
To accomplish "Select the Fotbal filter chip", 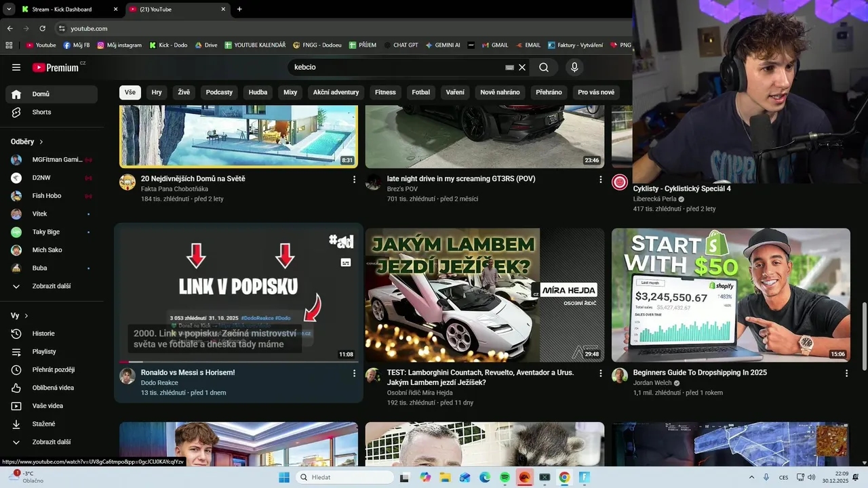I will (421, 92).
